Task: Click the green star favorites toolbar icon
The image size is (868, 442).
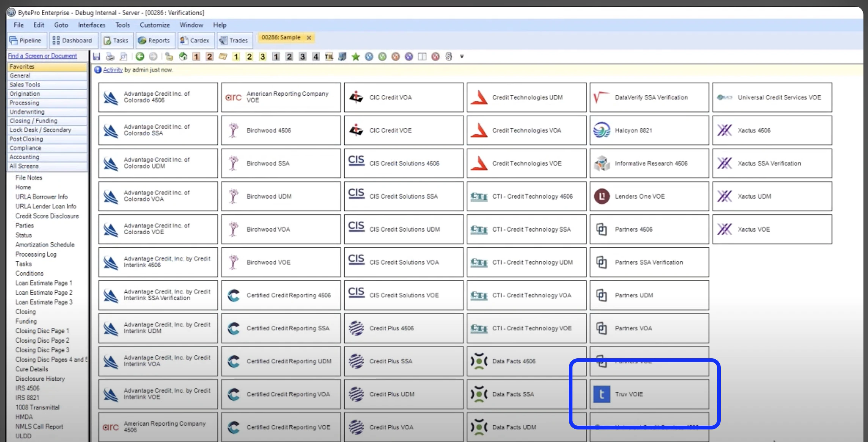Action: click(x=355, y=56)
